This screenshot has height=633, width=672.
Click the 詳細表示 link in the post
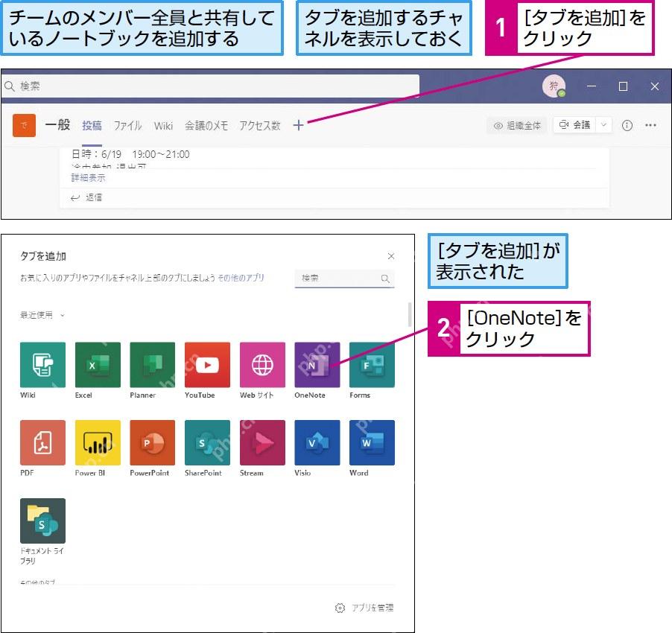tap(89, 178)
